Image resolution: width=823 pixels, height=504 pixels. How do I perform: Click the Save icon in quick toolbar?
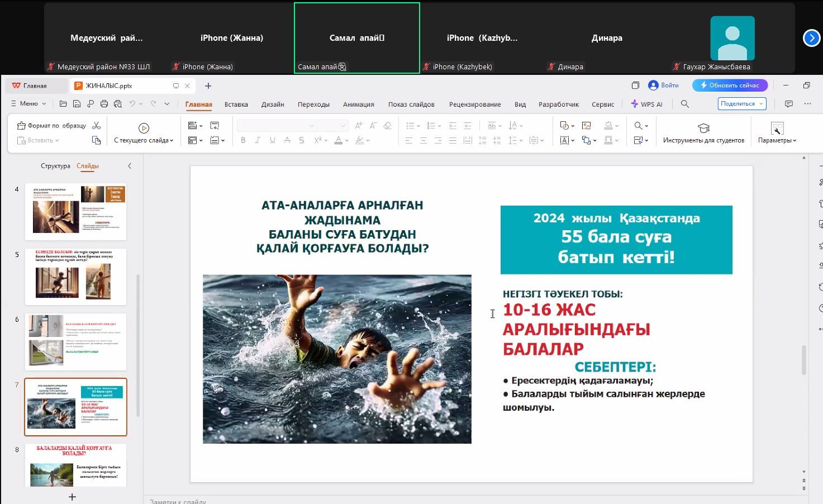[77, 104]
